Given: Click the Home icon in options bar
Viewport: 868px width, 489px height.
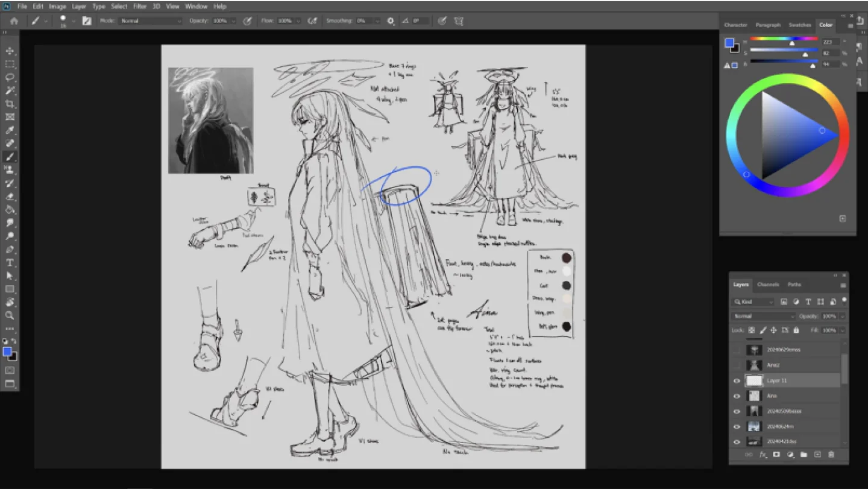Looking at the screenshot, I should pyautogui.click(x=14, y=21).
